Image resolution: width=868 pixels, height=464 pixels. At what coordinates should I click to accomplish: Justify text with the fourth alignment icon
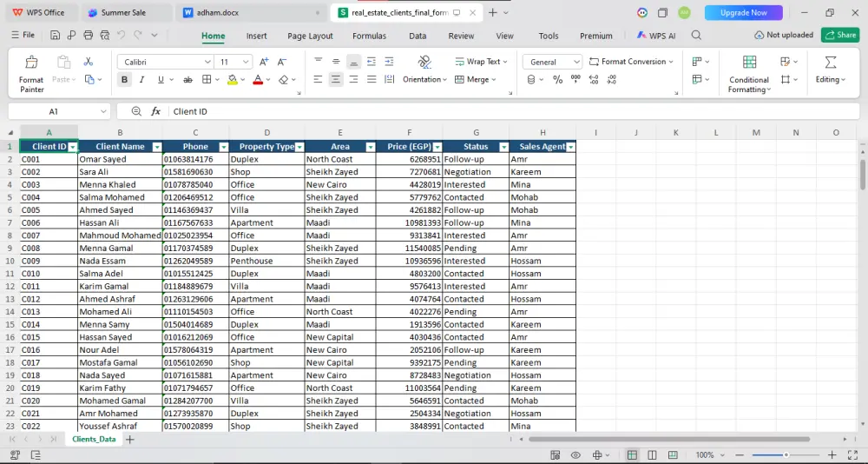372,80
